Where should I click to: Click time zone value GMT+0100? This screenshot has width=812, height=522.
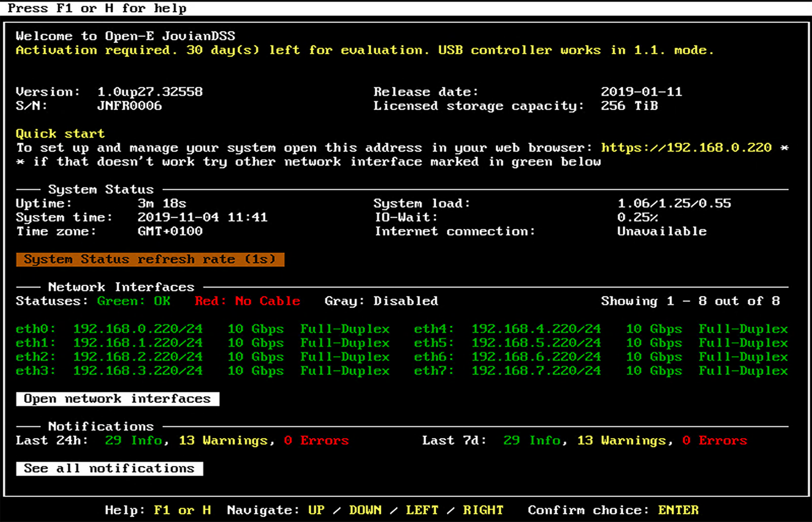(170, 232)
